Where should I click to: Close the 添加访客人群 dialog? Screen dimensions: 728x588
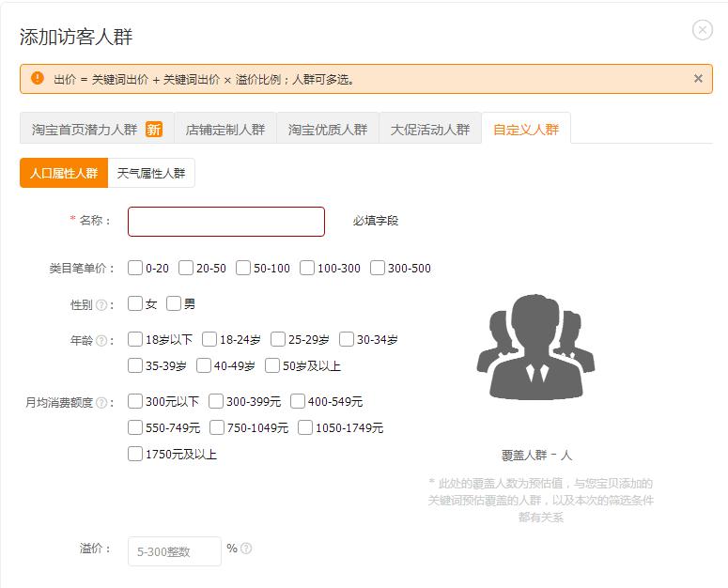click(702, 30)
